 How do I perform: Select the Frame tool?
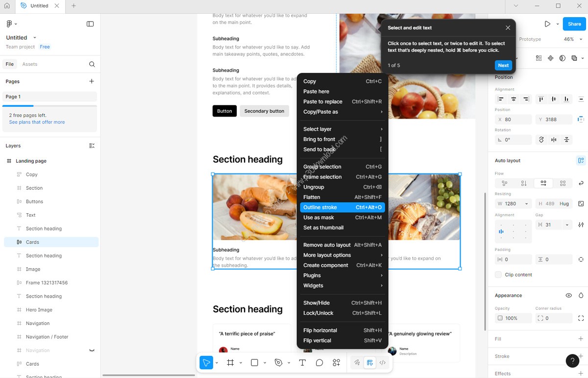pyautogui.click(x=230, y=363)
